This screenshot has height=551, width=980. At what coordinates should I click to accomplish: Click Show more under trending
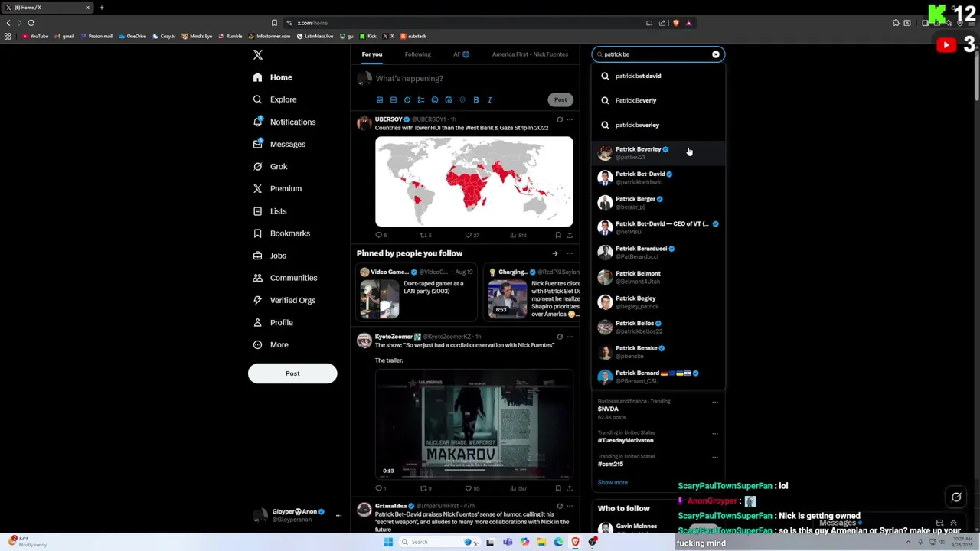point(612,482)
